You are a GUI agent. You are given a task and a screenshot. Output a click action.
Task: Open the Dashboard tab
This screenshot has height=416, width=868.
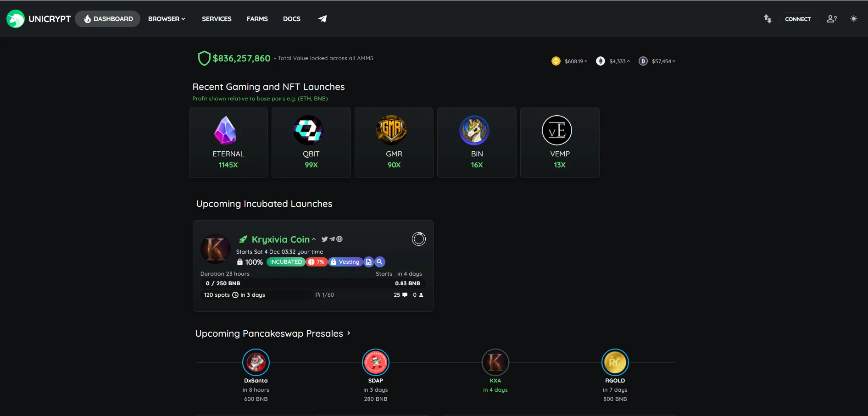click(108, 19)
